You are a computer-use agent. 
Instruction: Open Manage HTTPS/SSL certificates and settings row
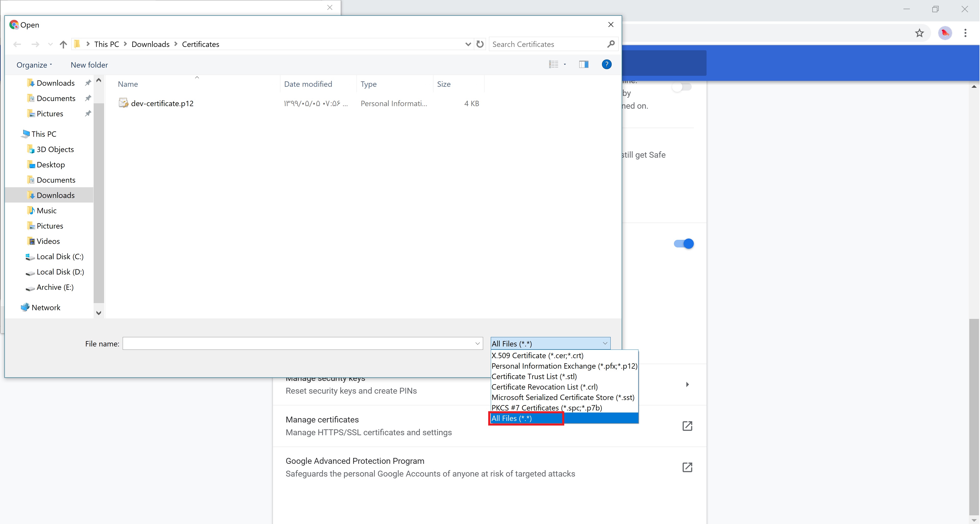pos(489,426)
